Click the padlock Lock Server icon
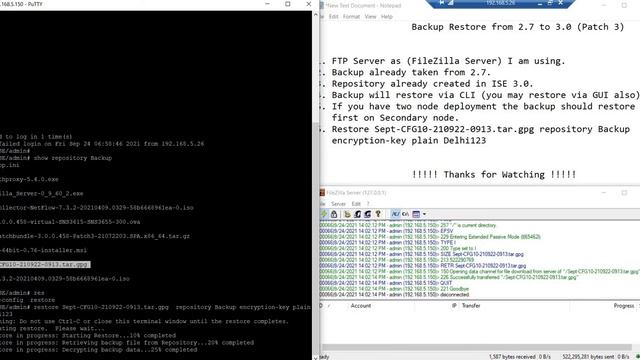The image size is (640, 360). click(x=334, y=214)
